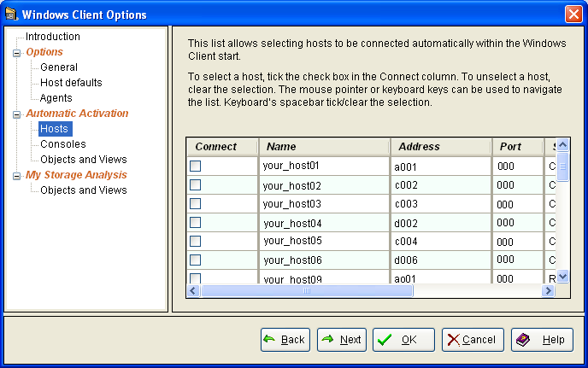The height and width of the screenshot is (368, 588).
Task: Click port cell 000 for your_host01
Action: pyautogui.click(x=518, y=166)
